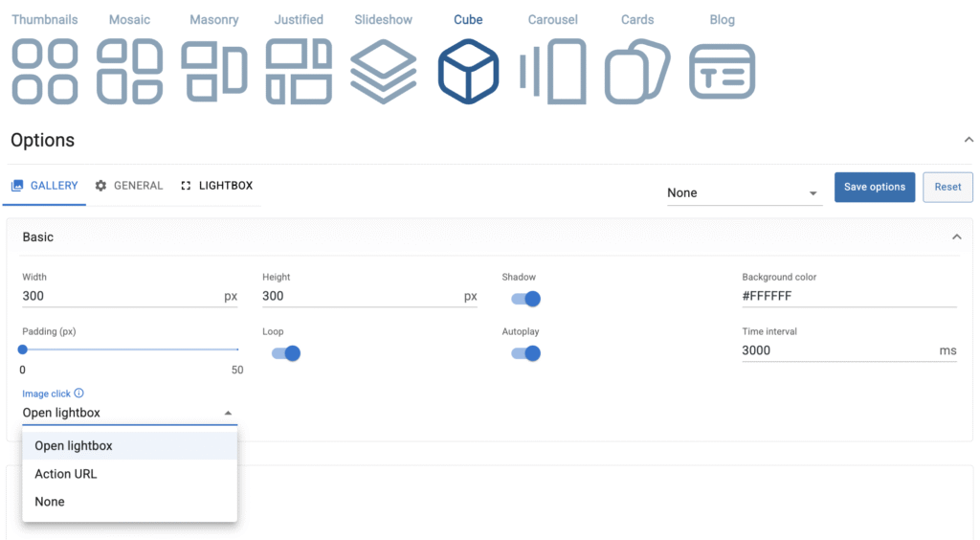Disable the Shadow toggle
This screenshot has width=980, height=540.
click(x=525, y=299)
